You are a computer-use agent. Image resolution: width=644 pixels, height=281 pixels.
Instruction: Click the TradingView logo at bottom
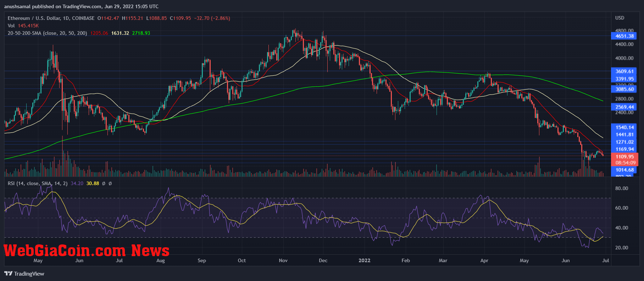pos(24,274)
